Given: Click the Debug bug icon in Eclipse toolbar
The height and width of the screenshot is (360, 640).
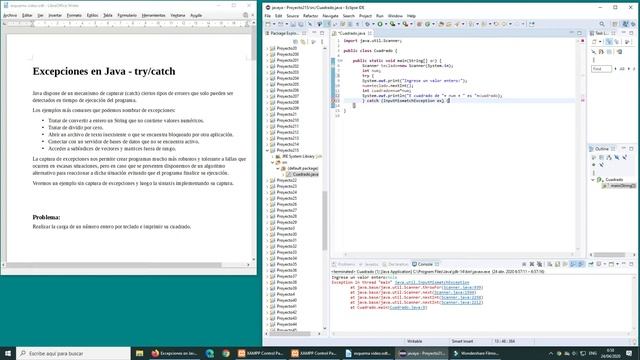Looking at the screenshot, I should tap(367, 24).
